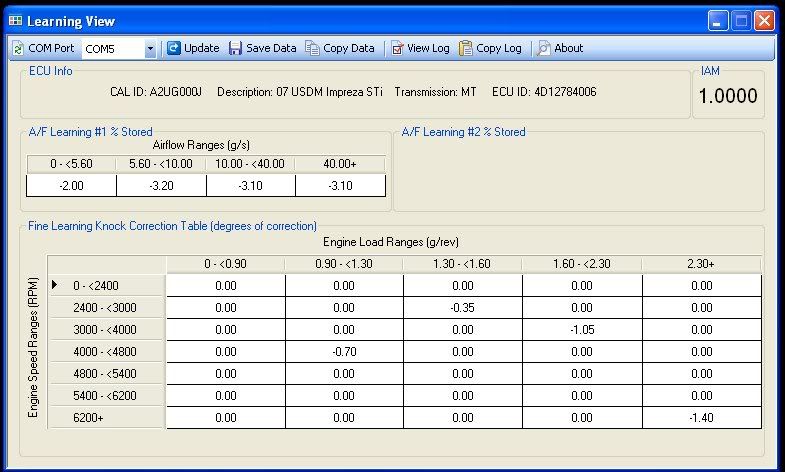Click the 2.30+ engine load column header
Viewport: 785px width, 472px height.
click(701, 264)
